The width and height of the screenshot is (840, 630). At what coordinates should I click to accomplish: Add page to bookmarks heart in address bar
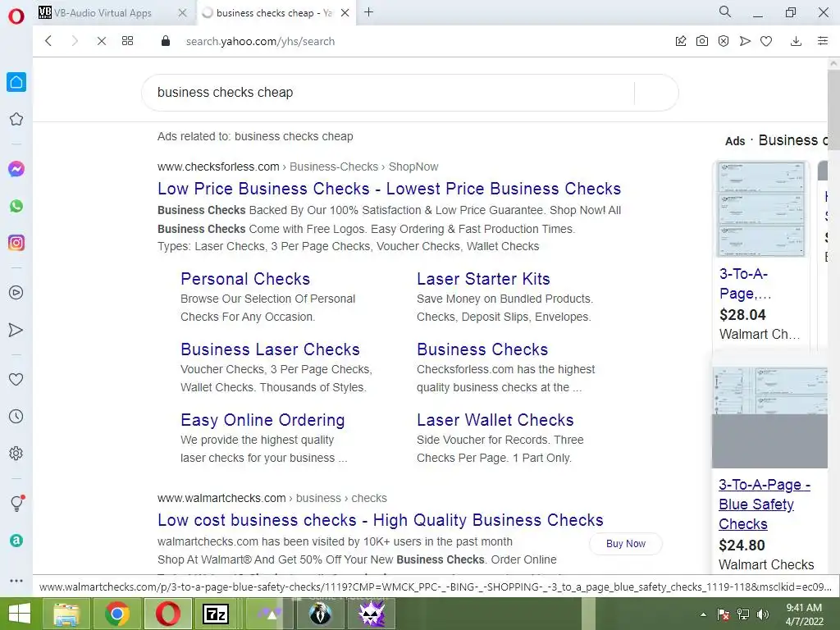766,41
